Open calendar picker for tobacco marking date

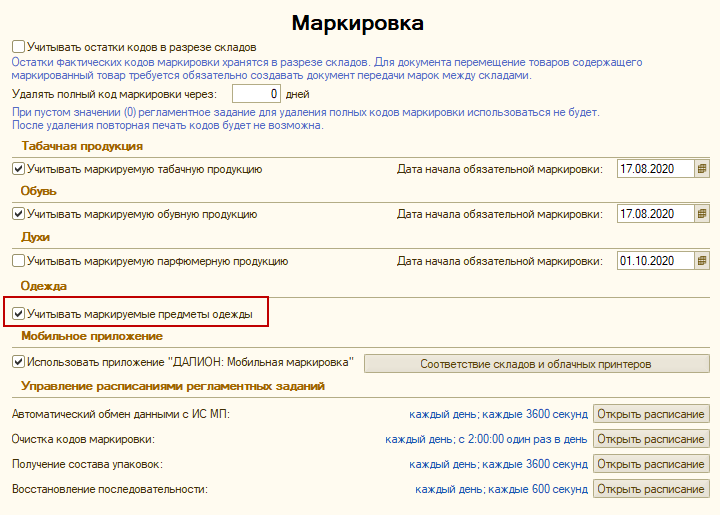pyautogui.click(x=702, y=169)
